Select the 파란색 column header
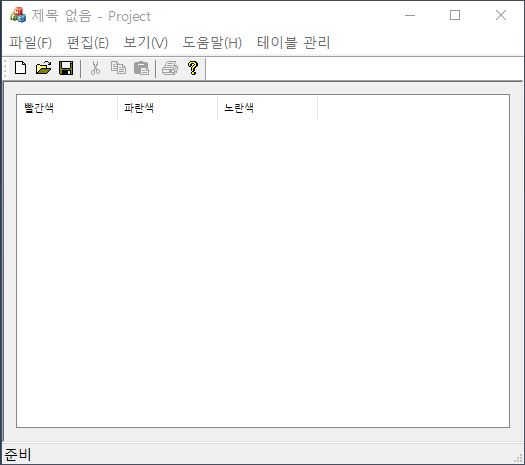Screen dimensions: 525x465 click(167, 108)
